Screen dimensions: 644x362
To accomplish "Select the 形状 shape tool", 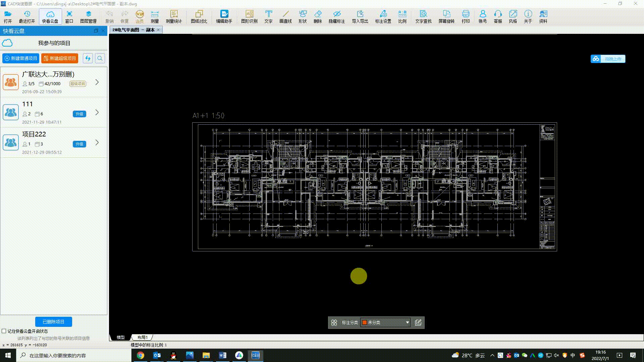I will pos(303,16).
